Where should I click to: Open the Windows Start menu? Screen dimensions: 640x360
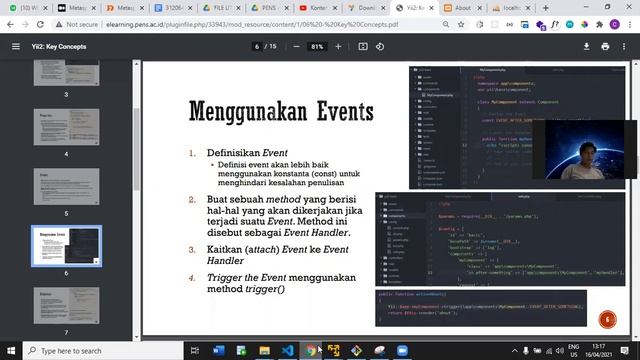11,351
